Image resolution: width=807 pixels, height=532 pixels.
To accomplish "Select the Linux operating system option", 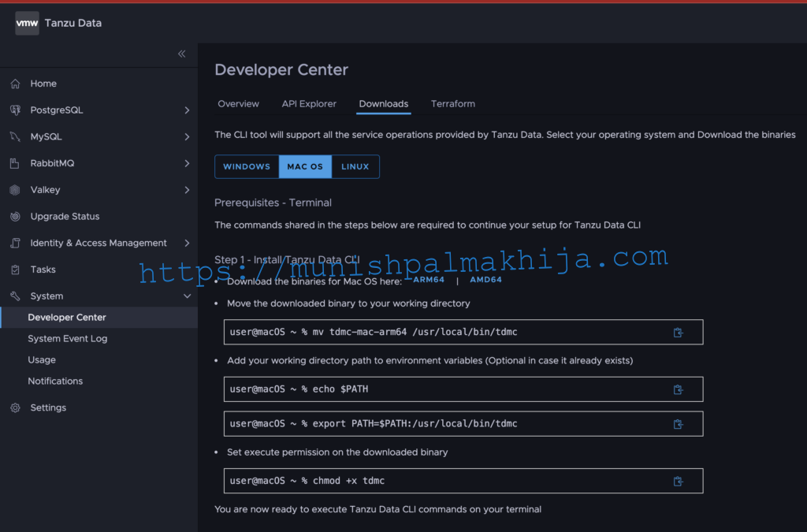I will click(x=355, y=167).
